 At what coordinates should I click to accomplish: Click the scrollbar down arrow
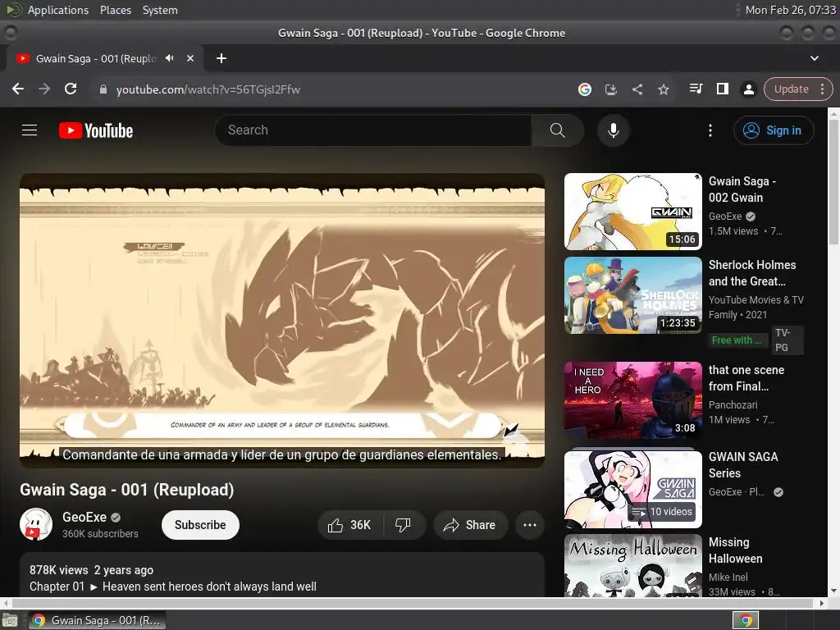pos(833,591)
